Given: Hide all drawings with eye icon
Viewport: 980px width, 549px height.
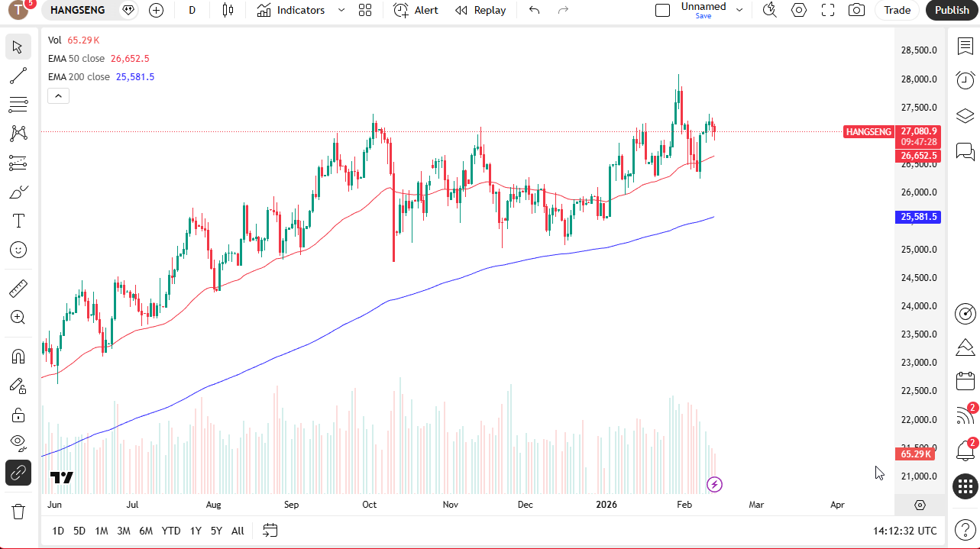Looking at the screenshot, I should (18, 444).
